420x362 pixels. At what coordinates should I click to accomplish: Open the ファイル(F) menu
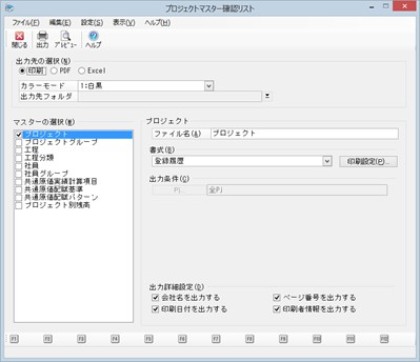tap(26, 23)
